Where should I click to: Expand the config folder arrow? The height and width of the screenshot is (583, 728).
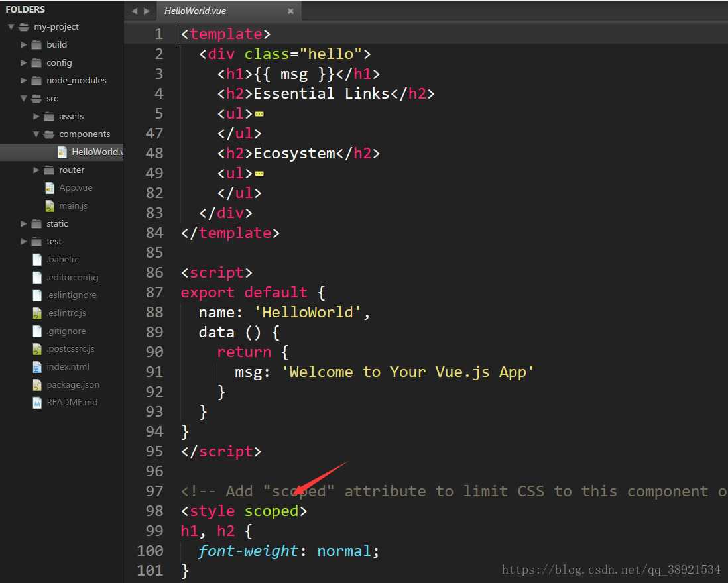pyautogui.click(x=23, y=63)
